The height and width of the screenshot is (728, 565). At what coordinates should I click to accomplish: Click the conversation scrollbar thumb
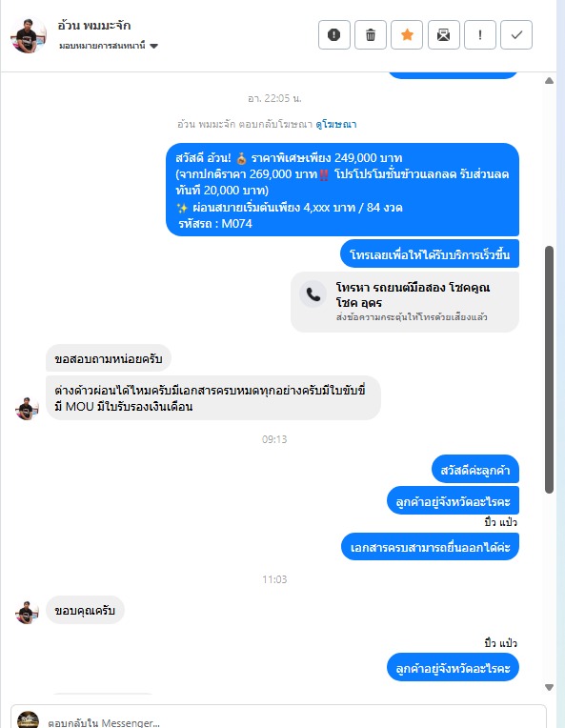coord(549,370)
